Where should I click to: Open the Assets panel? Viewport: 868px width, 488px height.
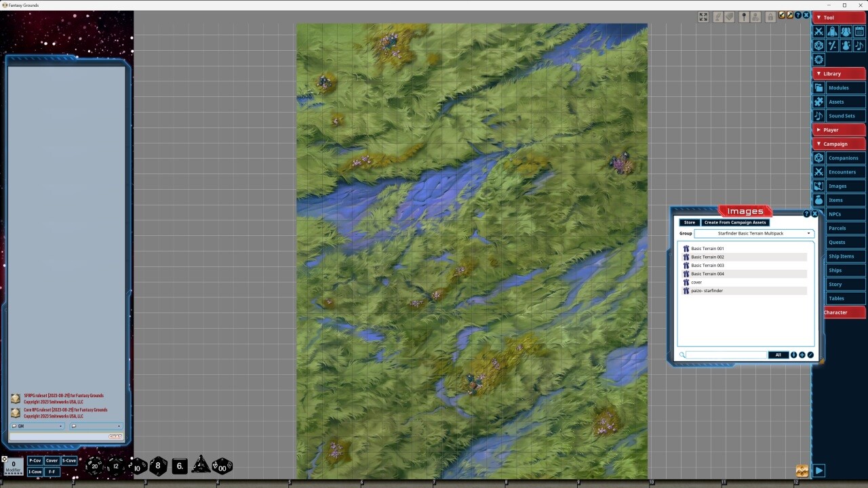click(839, 102)
